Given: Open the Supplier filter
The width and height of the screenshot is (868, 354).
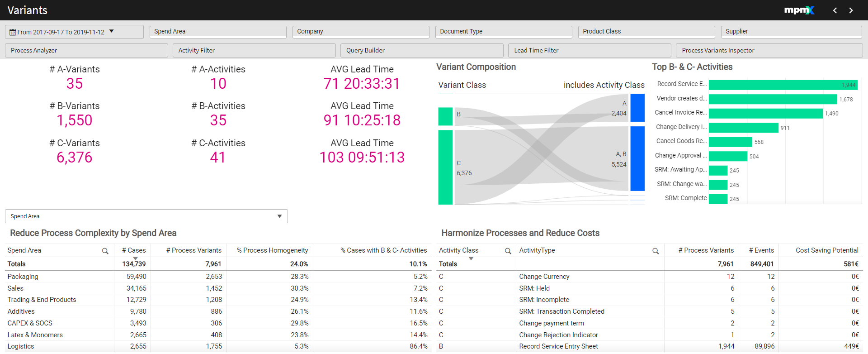Looking at the screenshot, I should (791, 31).
